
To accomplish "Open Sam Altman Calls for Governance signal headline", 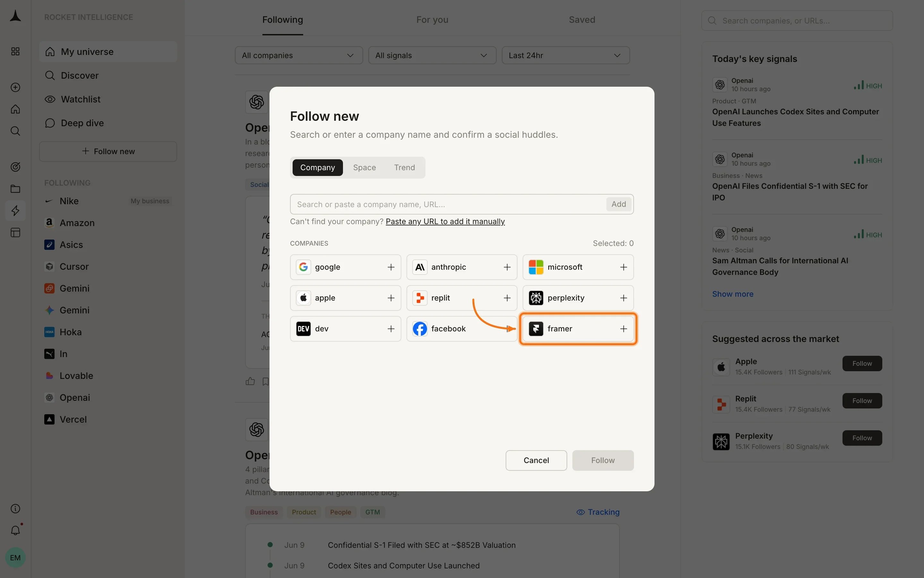I will coord(780,267).
